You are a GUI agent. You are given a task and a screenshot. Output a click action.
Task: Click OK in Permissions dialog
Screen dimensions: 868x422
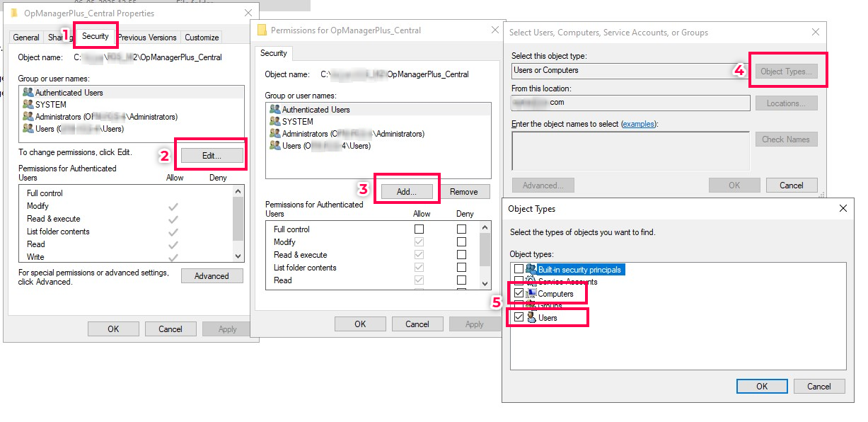tap(360, 324)
